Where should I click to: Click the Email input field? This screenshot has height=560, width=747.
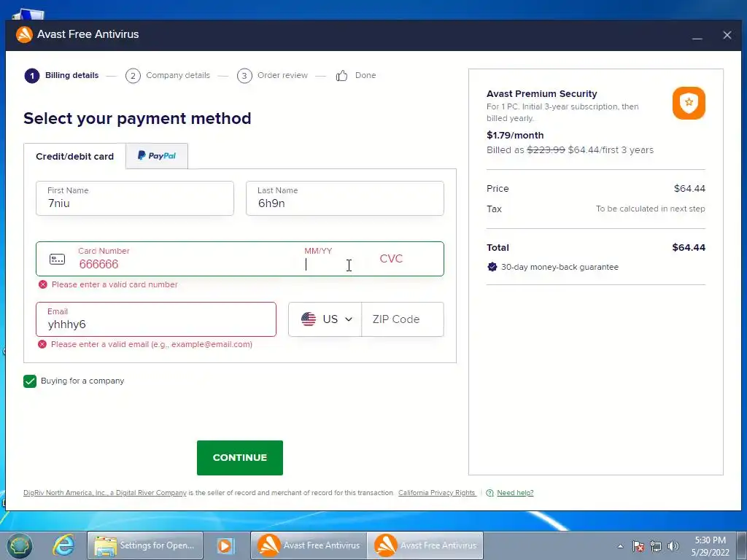point(156,319)
